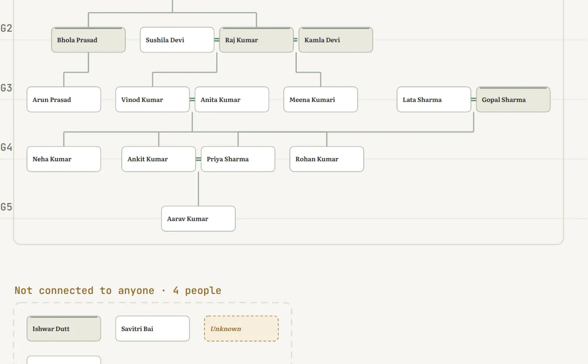Click the marriage link between Ankit Kumar and Priya Sharma
The width and height of the screenshot is (588, 364).
(x=198, y=159)
